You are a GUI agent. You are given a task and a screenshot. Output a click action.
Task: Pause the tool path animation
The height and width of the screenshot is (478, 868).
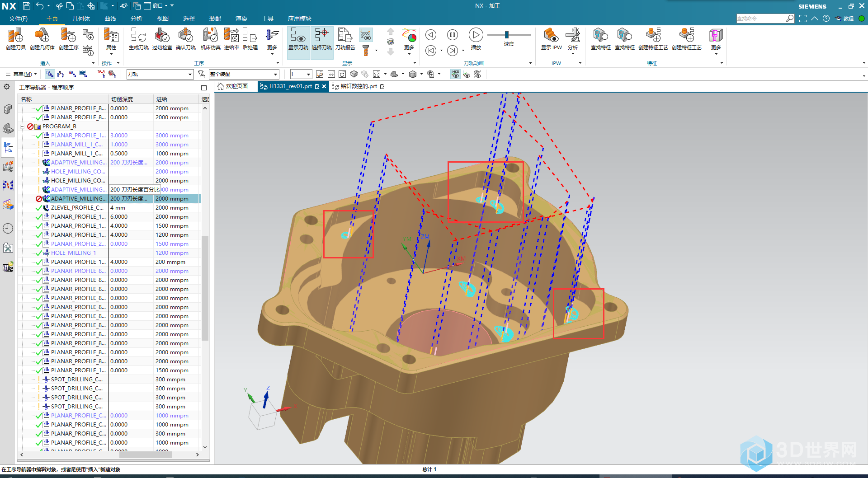(452, 35)
